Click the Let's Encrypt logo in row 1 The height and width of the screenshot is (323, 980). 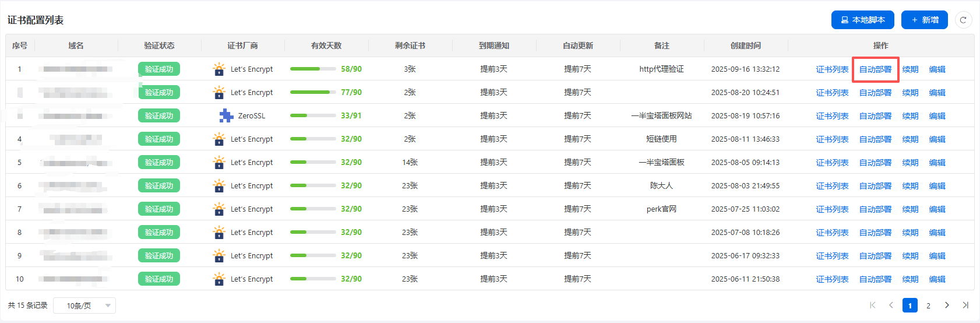[x=219, y=69]
